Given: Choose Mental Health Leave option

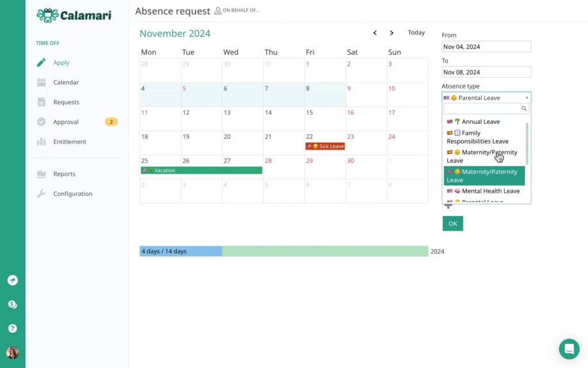Looking at the screenshot, I should 490,191.
